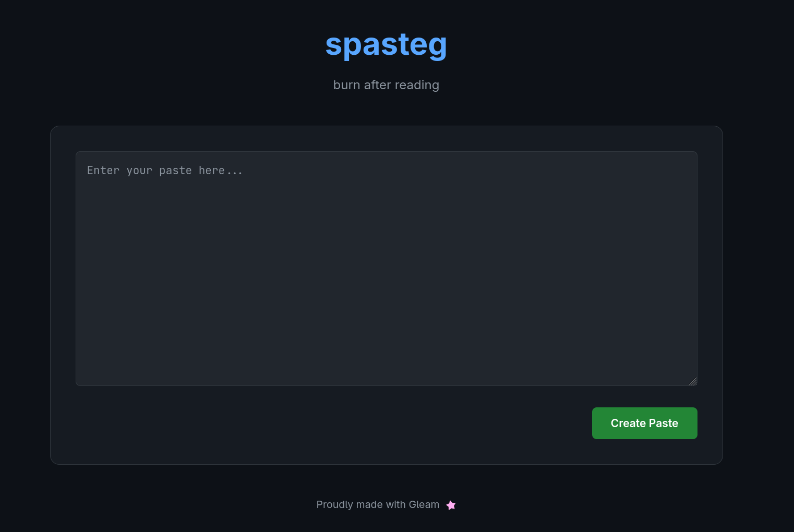Select the star next to Gleam footer
Viewport: 794px width, 532px height.
click(x=451, y=505)
